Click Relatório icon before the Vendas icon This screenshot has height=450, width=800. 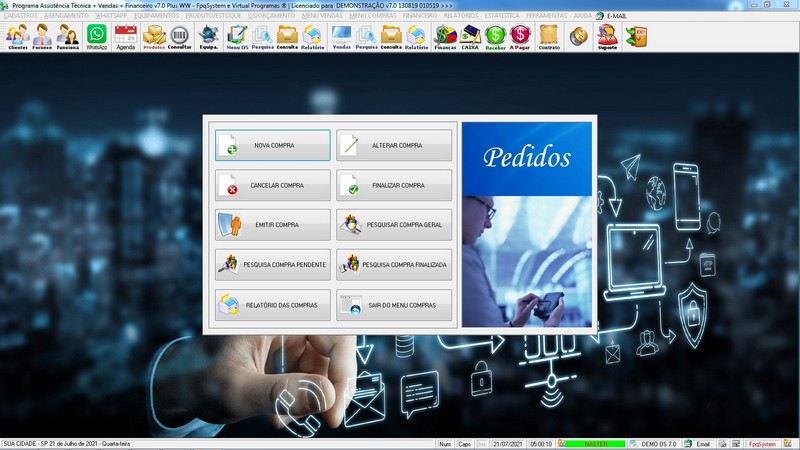[x=312, y=37]
